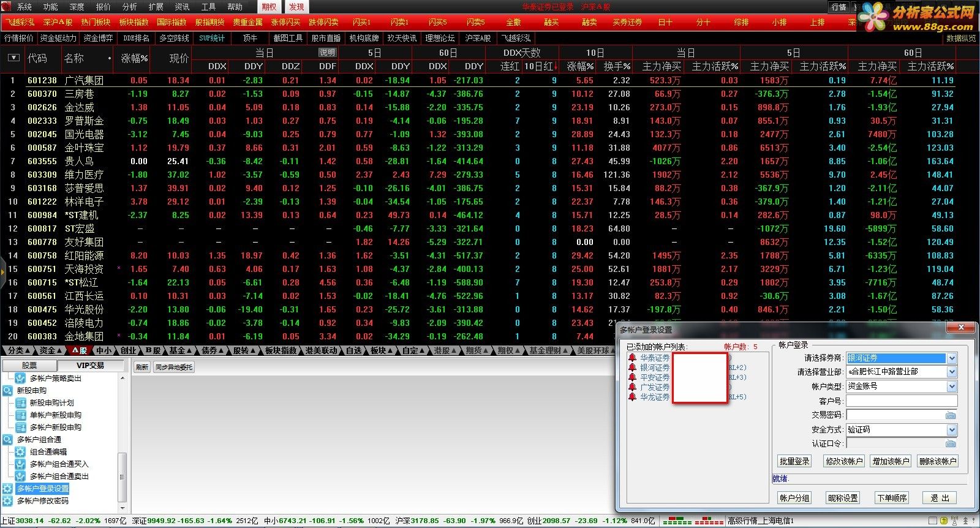Click the bell icon beside 广发证券
The height and width of the screenshot is (528, 980).
(x=632, y=387)
